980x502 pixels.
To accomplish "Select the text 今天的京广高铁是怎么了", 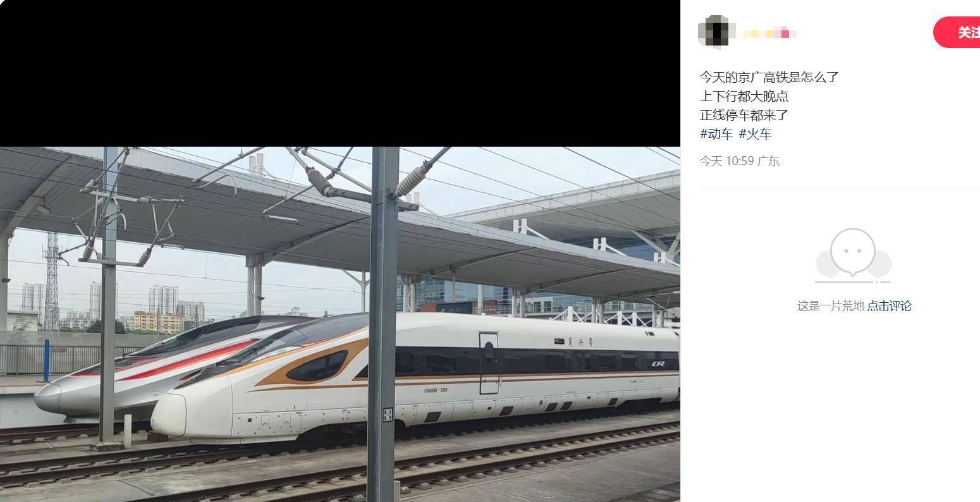I will (769, 77).
